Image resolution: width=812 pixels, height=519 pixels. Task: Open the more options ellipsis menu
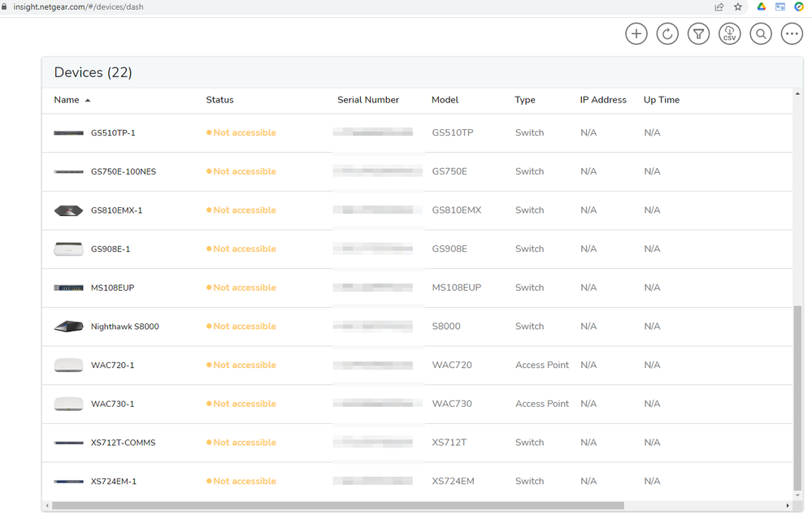click(792, 34)
